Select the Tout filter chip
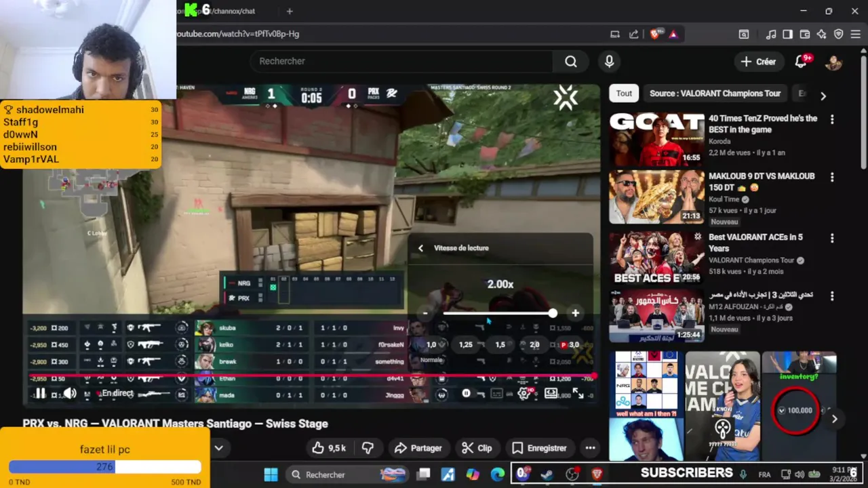The height and width of the screenshot is (488, 868). pos(624,94)
